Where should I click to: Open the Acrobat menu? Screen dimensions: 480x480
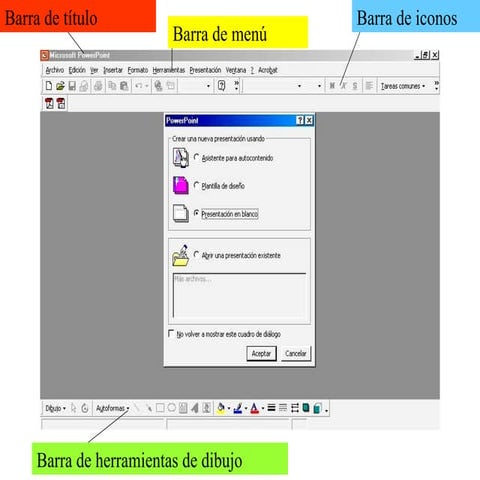pyautogui.click(x=268, y=70)
